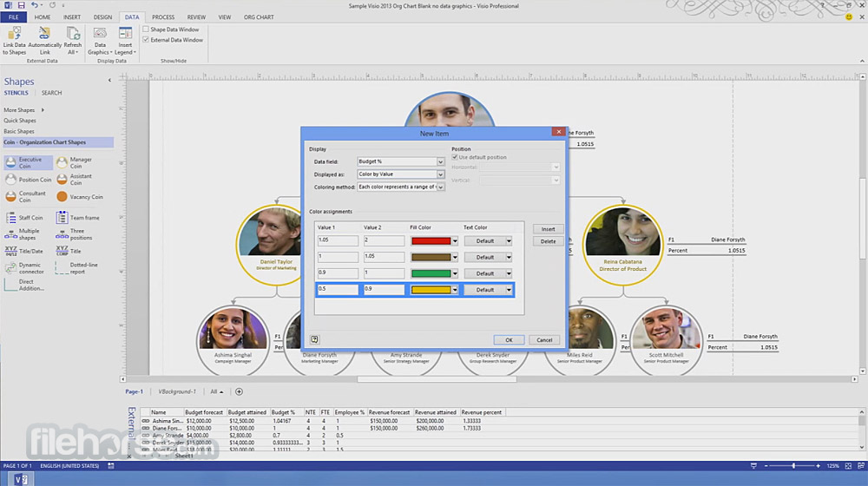Click Value 1 field containing 1.05
The image size is (868, 486).
pyautogui.click(x=338, y=240)
